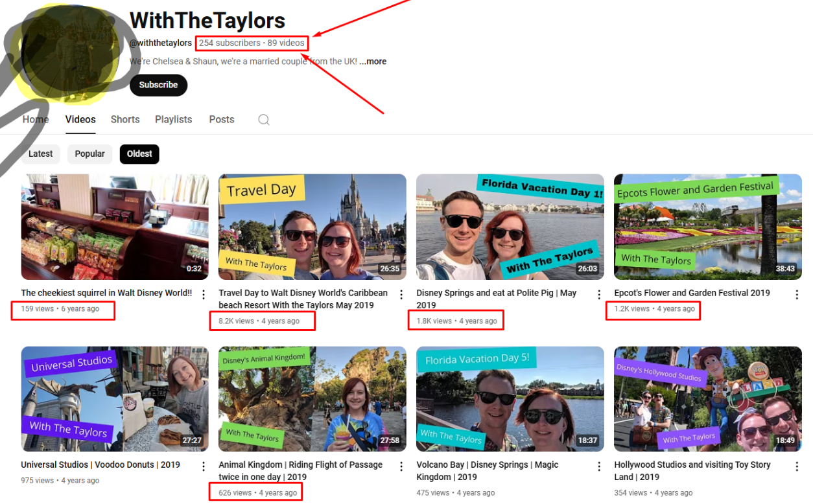This screenshot has width=813, height=504.
Task: Click the Florida Vacation Day 5 thumbnail
Action: tap(510, 398)
